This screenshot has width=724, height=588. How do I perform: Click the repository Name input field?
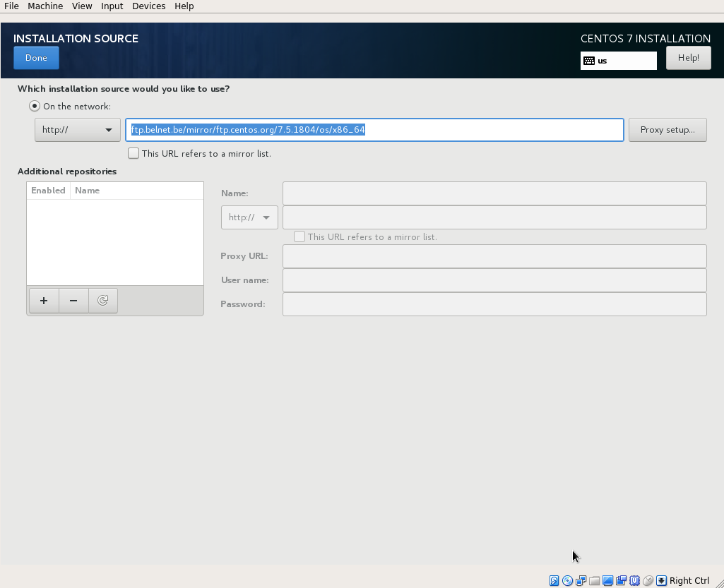pyautogui.click(x=493, y=193)
